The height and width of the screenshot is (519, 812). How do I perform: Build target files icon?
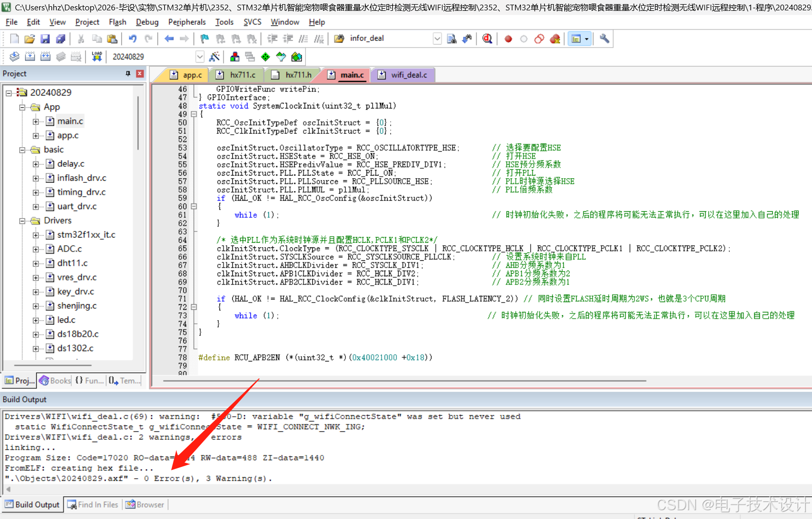click(30, 57)
